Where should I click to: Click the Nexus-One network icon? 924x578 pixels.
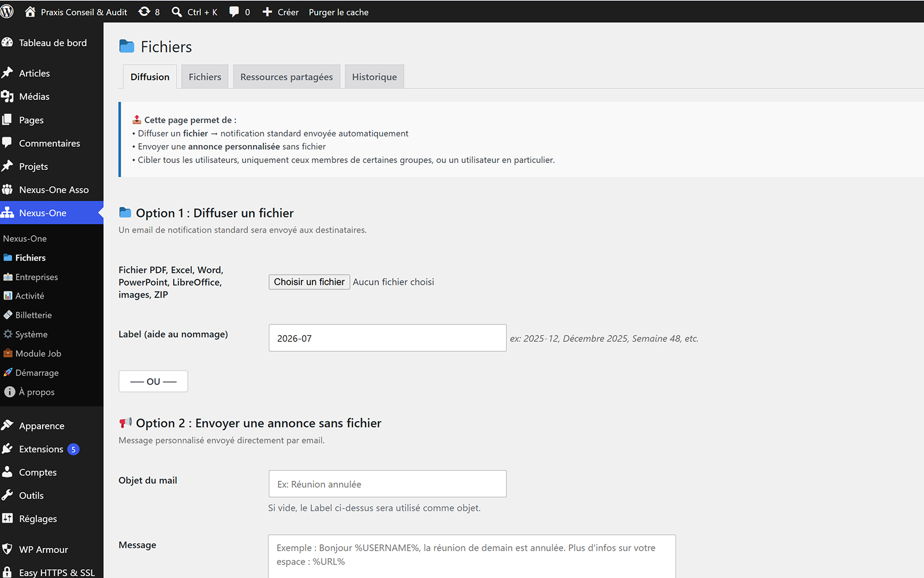8,213
